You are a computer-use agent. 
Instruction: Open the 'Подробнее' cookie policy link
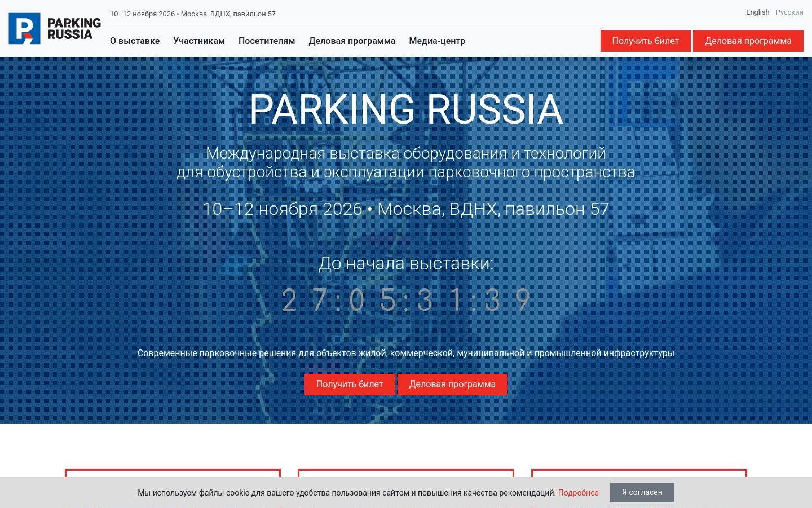579,493
